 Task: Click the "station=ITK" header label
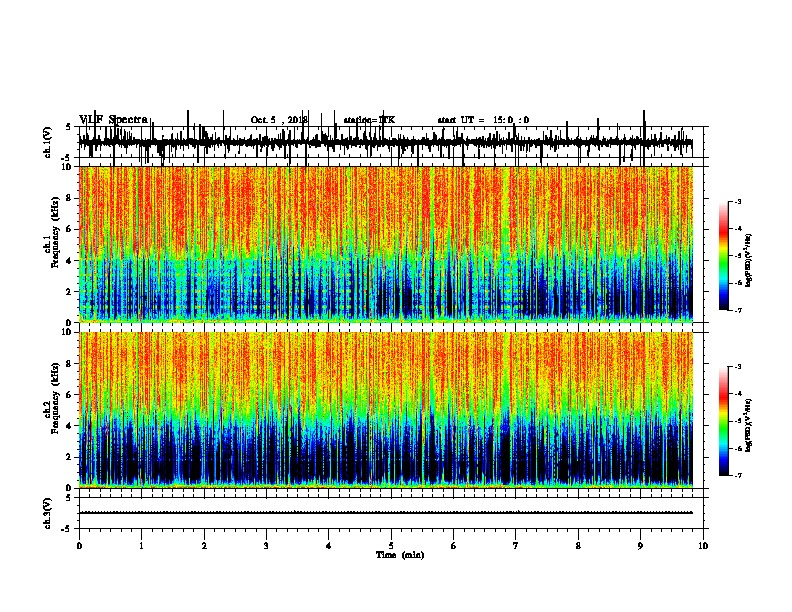pyautogui.click(x=369, y=120)
